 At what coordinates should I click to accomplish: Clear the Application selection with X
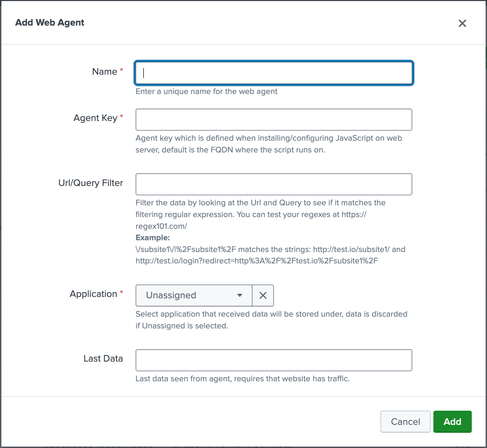click(x=263, y=296)
